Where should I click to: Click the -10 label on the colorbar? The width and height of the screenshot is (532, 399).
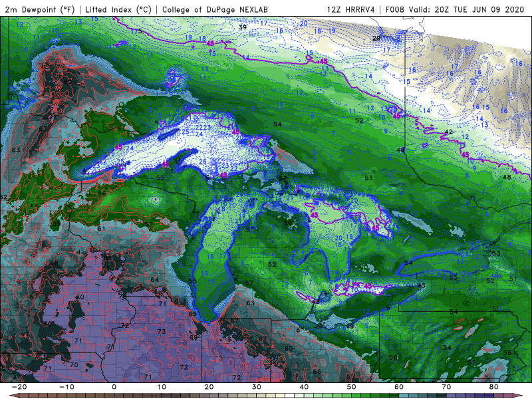tap(66, 387)
